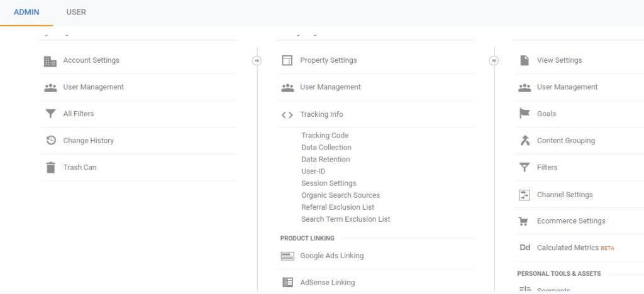
Task: Switch to the USER tab
Action: 76,13
